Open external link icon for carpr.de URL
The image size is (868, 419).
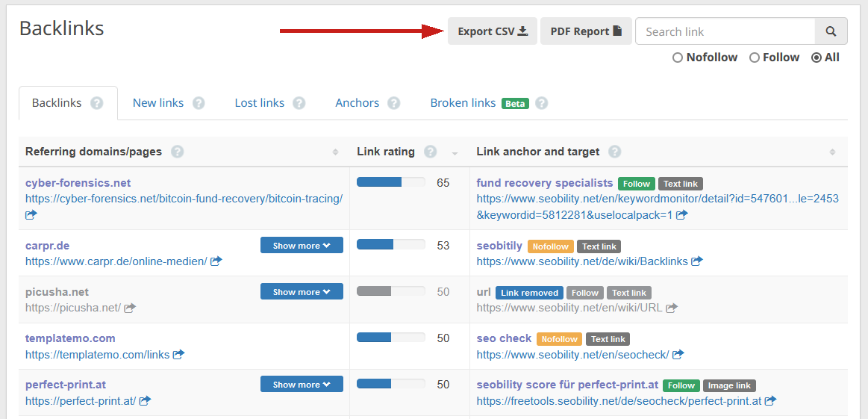coord(216,261)
